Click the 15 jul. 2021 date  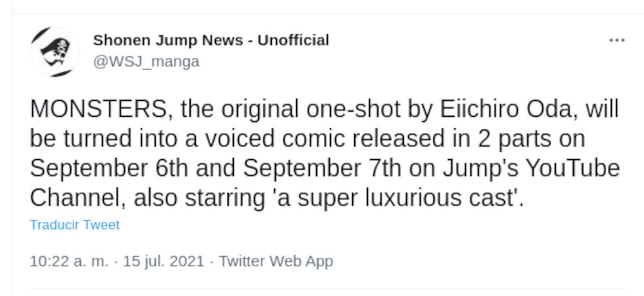point(162,261)
